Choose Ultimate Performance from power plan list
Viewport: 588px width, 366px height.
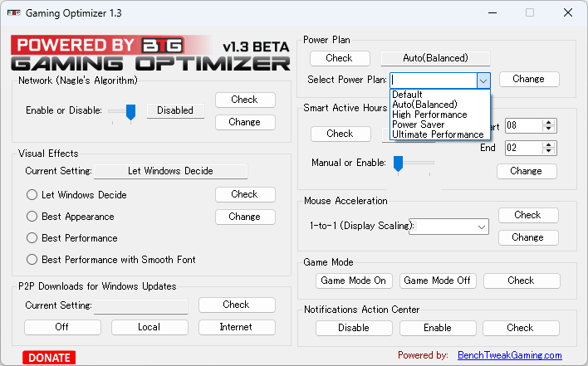coord(440,134)
